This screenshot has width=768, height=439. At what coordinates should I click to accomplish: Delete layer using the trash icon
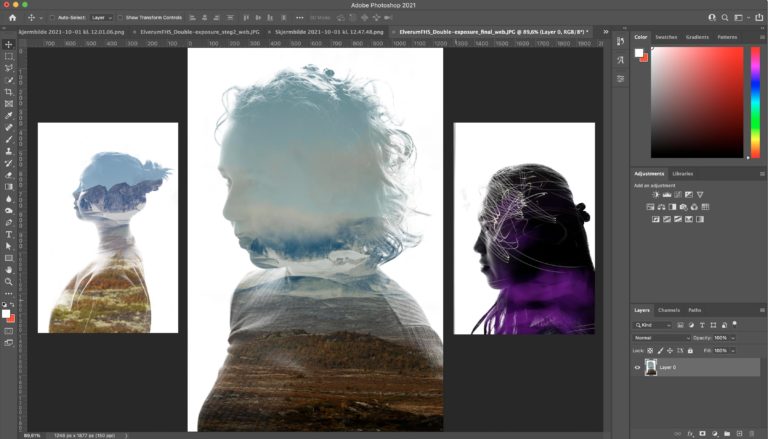[753, 433]
